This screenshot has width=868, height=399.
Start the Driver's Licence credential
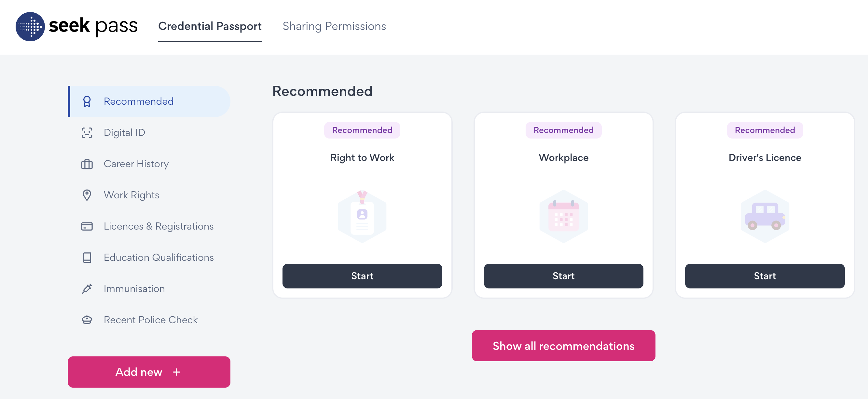tap(764, 276)
